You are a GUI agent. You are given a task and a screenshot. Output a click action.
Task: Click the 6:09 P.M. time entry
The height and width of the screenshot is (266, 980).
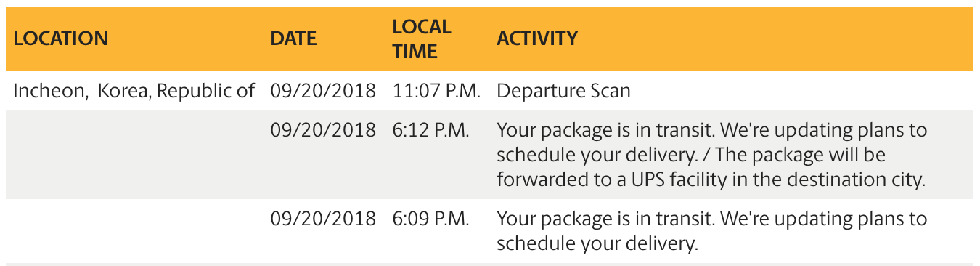pyautogui.click(x=431, y=218)
